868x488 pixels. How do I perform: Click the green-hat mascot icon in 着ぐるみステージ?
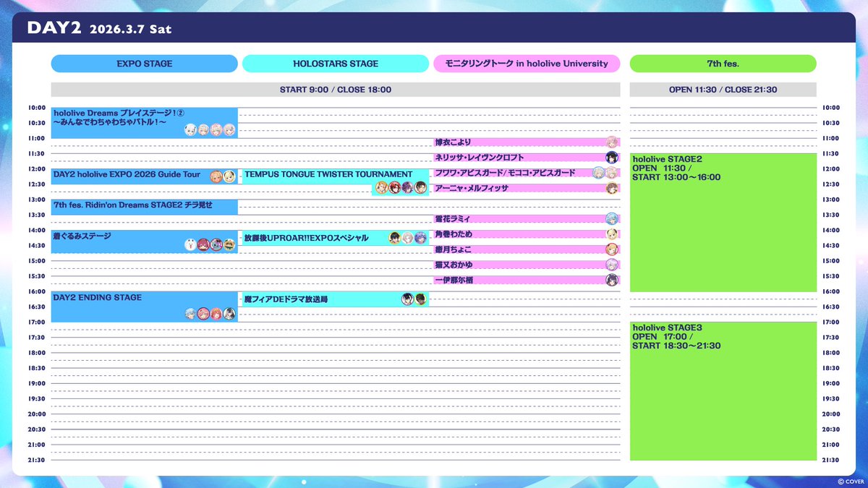click(229, 245)
